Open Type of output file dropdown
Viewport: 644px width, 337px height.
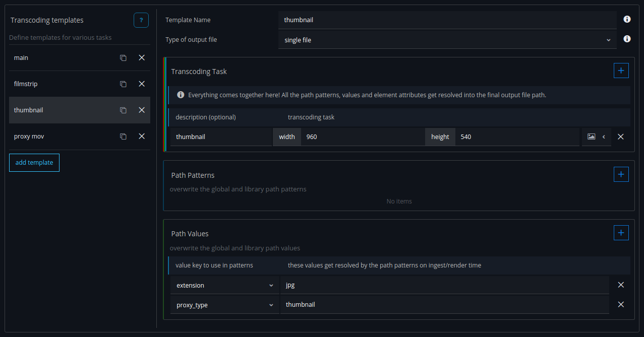pyautogui.click(x=447, y=40)
